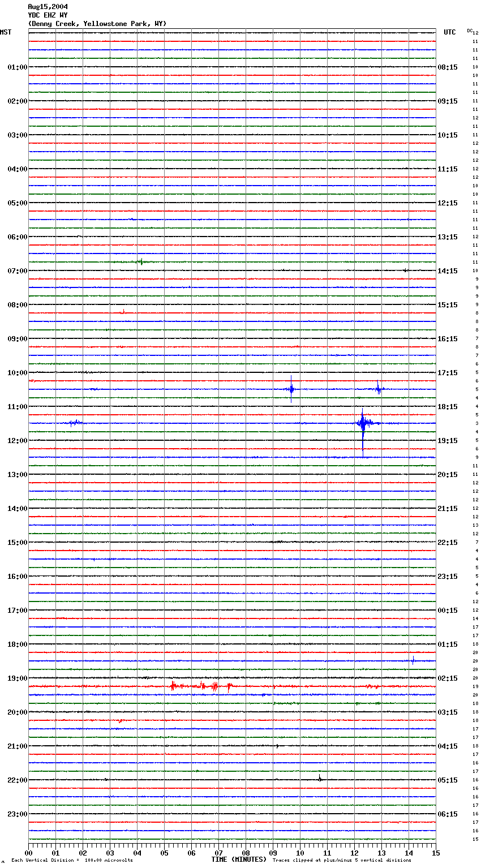
Task: Click the Denny Creek, Yellowstone Park location title
Action: pyautogui.click(x=97, y=24)
